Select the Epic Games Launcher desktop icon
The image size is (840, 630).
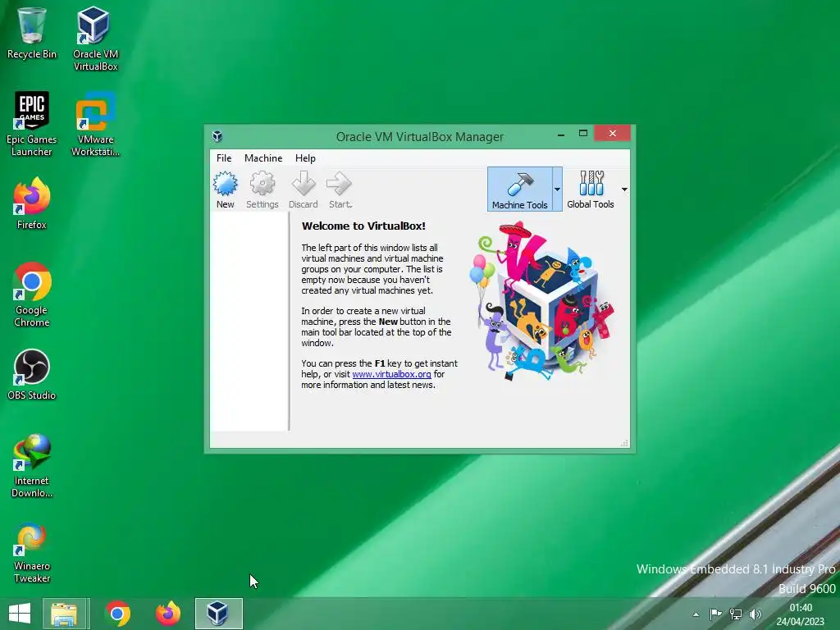pos(32,125)
